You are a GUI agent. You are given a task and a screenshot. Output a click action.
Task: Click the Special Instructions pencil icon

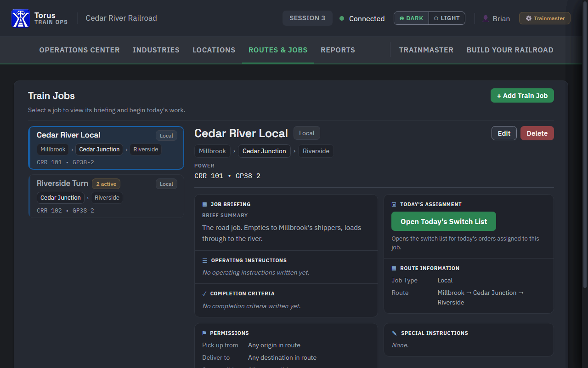coord(394,333)
